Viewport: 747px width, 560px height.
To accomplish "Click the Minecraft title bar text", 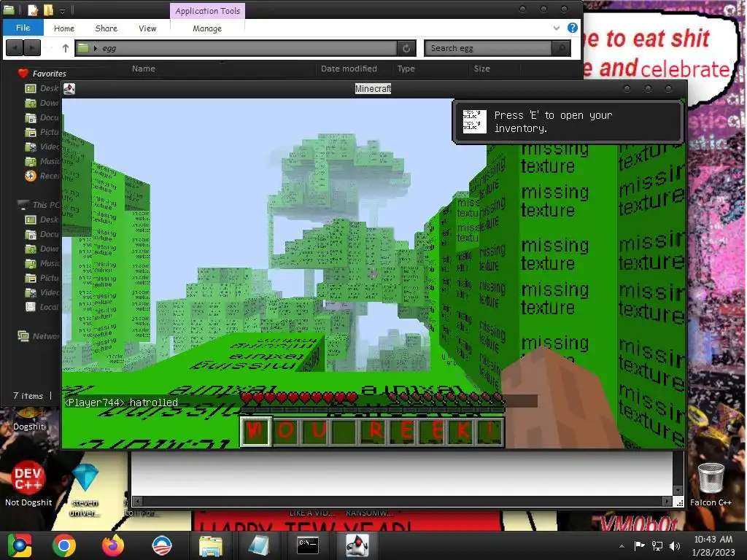I will pos(373,88).
